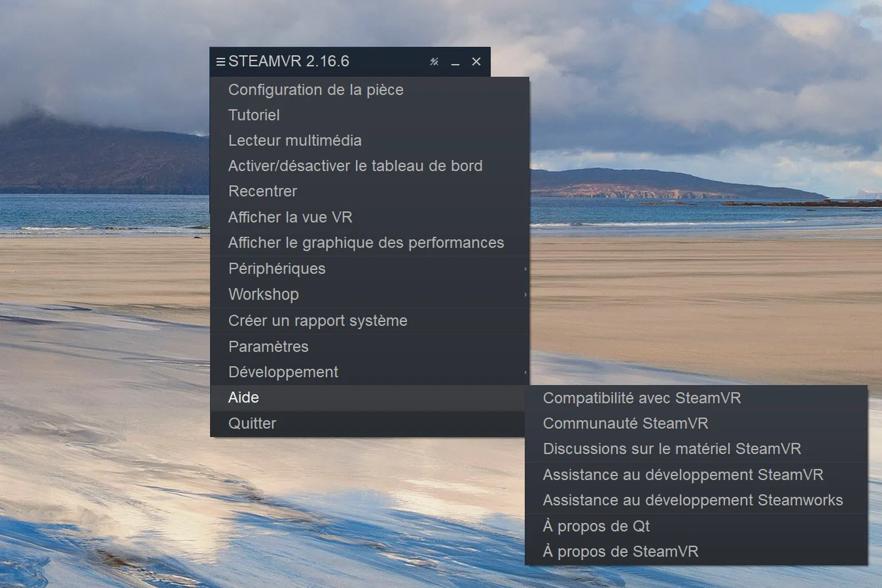The height and width of the screenshot is (588, 882).
Task: Select Créer un rapport système
Action: click(x=370, y=320)
